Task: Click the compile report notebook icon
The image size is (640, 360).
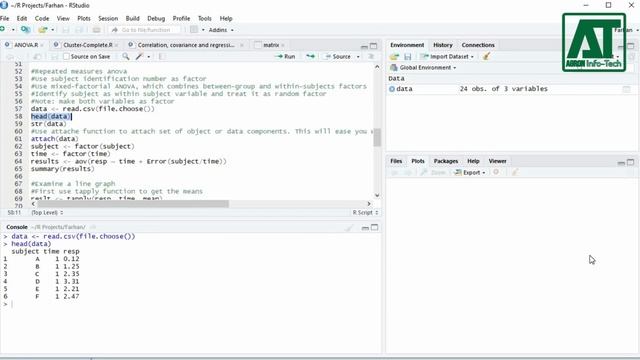Action: pos(162,56)
